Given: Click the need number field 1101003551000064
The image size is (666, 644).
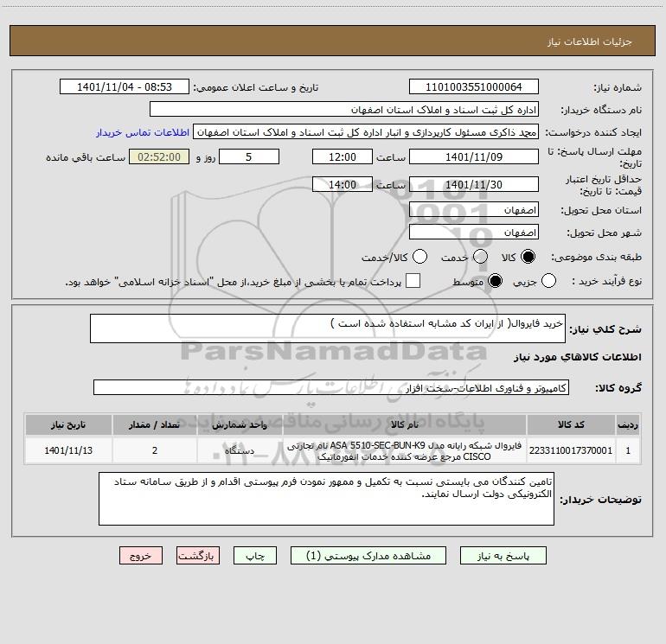Looking at the screenshot, I should point(474,86).
